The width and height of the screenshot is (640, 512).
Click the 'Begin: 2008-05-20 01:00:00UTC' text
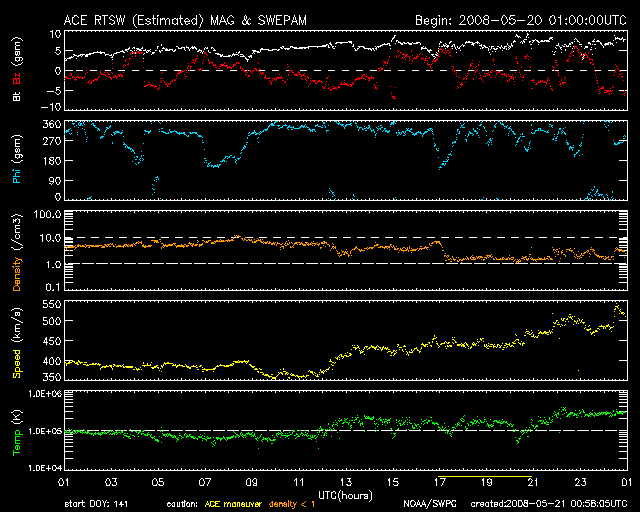pyautogui.click(x=521, y=20)
